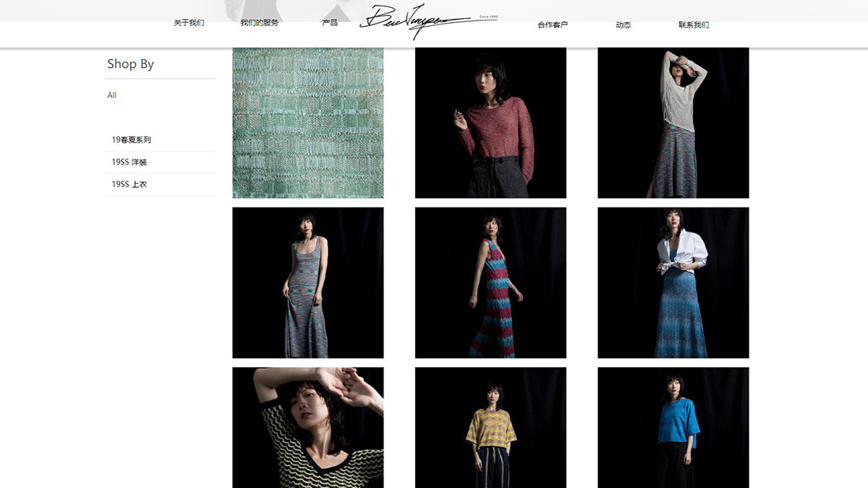Viewport: 868px width, 488px height.
Task: Select the All filter under Shop By
Action: pyautogui.click(x=112, y=96)
